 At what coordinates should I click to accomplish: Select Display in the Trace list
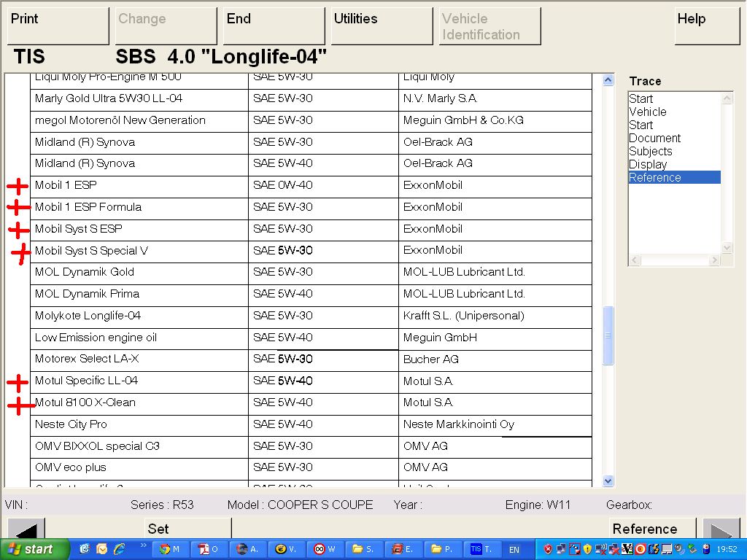coord(648,164)
